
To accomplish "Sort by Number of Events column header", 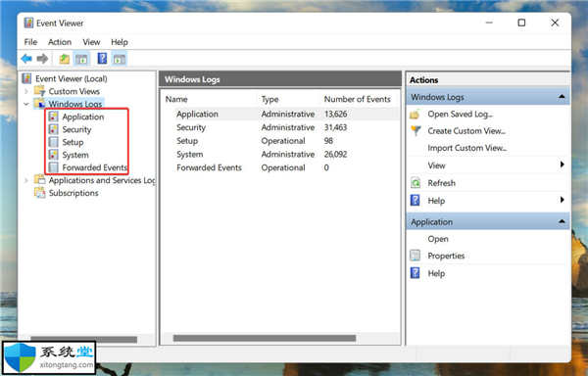I will click(358, 99).
